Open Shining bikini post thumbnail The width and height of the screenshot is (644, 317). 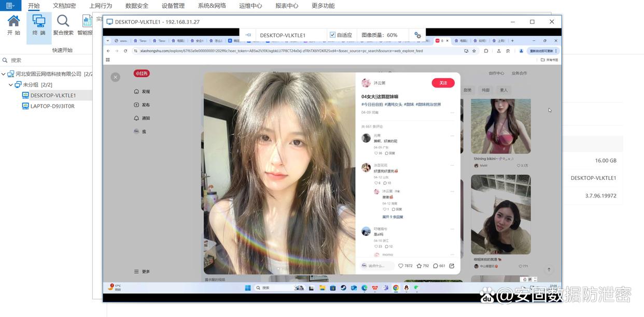(x=501, y=126)
